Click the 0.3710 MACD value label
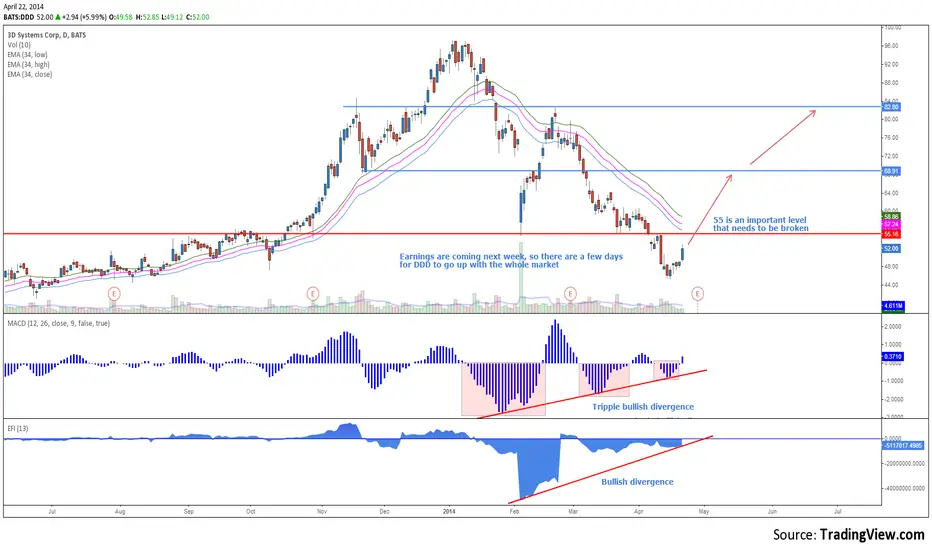This screenshot has height=550, width=932. [x=893, y=357]
